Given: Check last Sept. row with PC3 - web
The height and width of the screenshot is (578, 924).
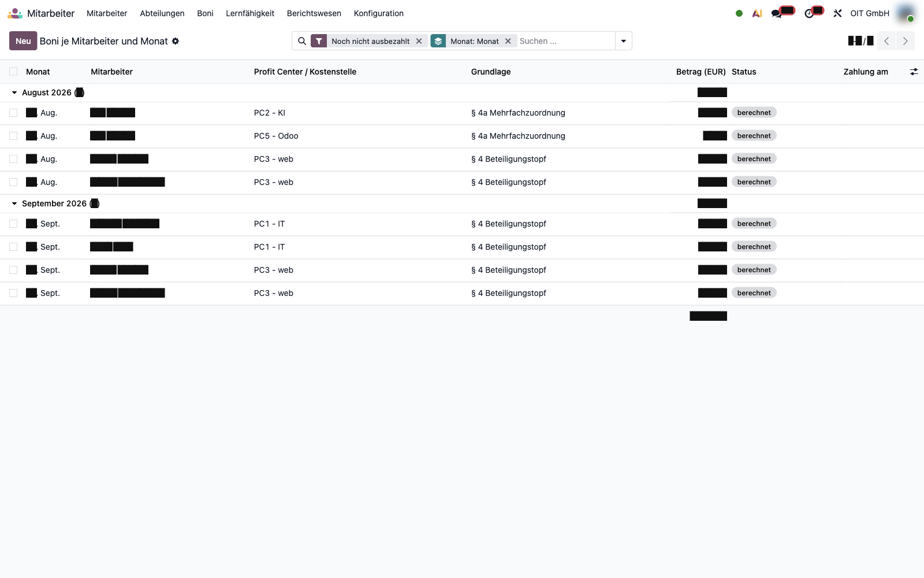Looking at the screenshot, I should pyautogui.click(x=13, y=293).
